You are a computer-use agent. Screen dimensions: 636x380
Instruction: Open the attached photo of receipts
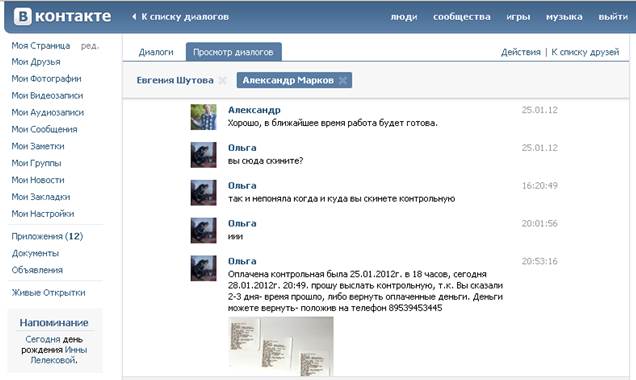pyautogui.click(x=281, y=346)
